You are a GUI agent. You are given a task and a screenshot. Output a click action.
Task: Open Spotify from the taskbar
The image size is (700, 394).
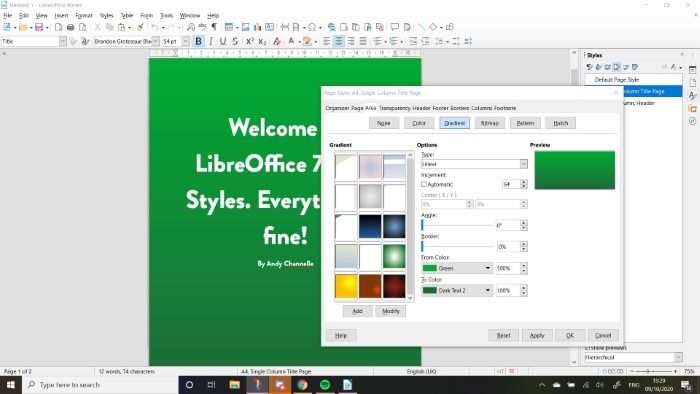(325, 385)
